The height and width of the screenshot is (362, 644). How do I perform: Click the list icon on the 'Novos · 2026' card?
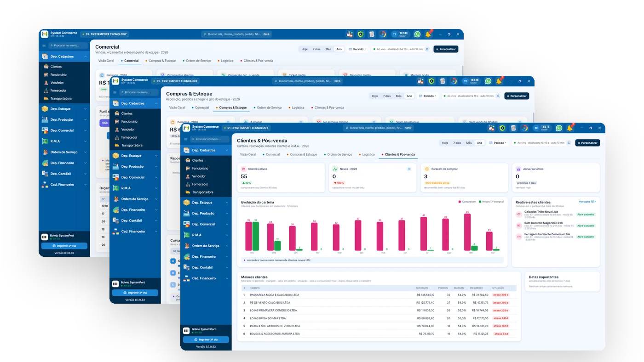click(x=409, y=169)
